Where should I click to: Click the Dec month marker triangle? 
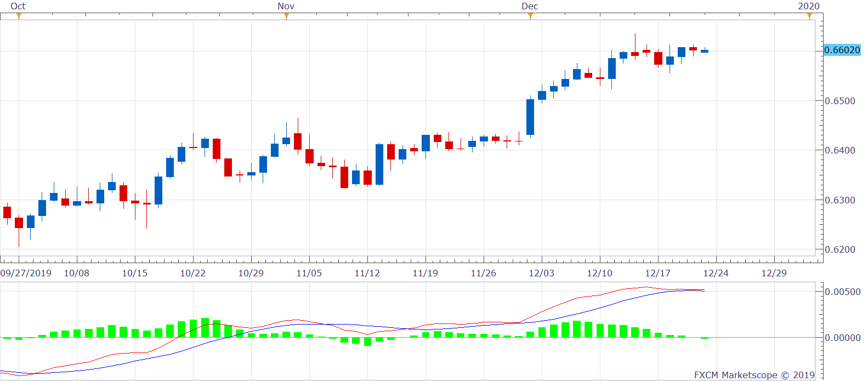pos(530,16)
